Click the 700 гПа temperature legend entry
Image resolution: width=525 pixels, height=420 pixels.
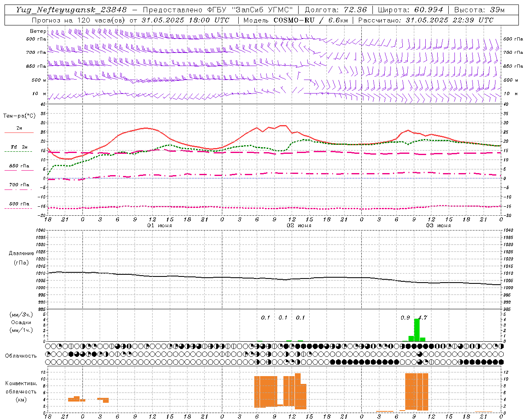pos(19,185)
